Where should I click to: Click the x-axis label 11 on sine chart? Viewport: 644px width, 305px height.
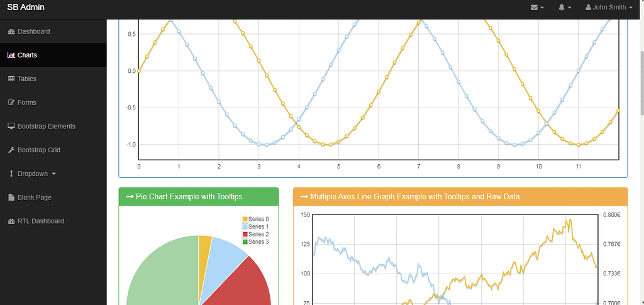579,167
